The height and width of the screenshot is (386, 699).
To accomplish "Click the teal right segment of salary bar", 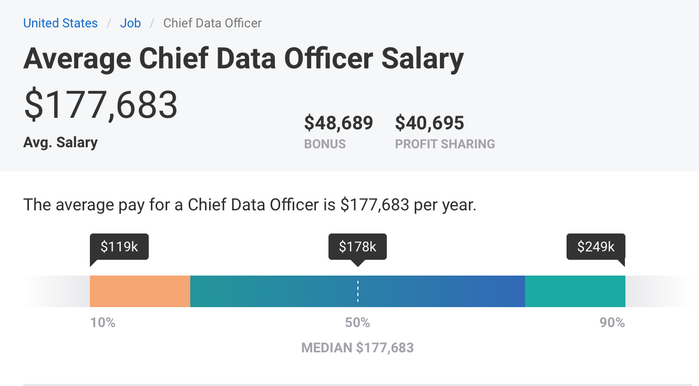I will [575, 291].
